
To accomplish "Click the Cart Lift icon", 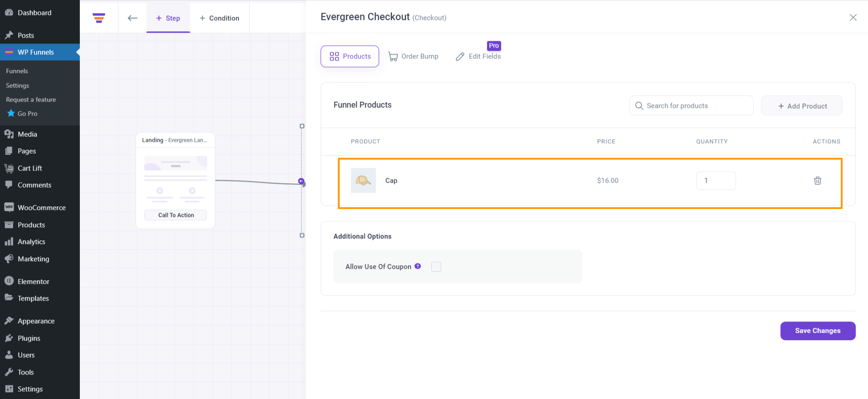I will pos(9,168).
